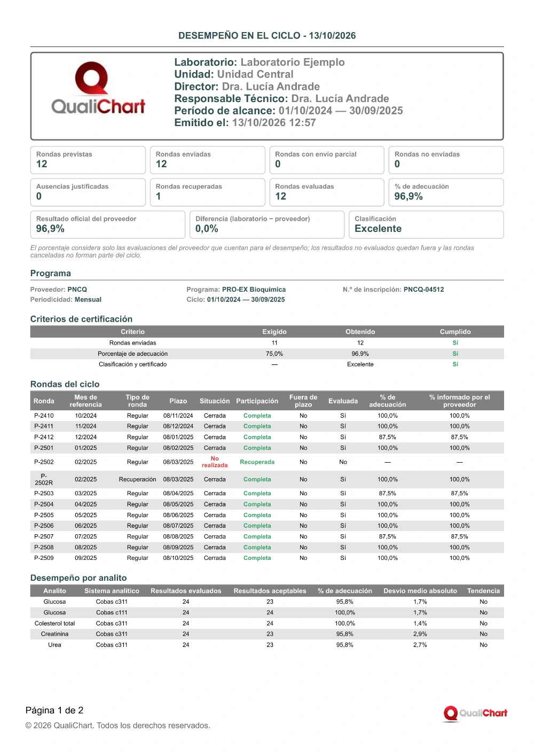
Task: Click the Resultado oficial del proveedor card
Action: click(108, 224)
